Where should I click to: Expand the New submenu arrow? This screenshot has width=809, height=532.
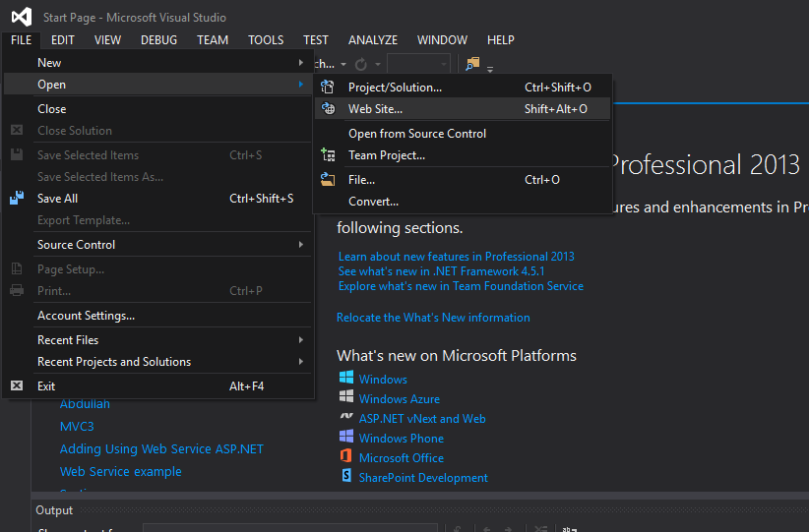[x=301, y=62]
